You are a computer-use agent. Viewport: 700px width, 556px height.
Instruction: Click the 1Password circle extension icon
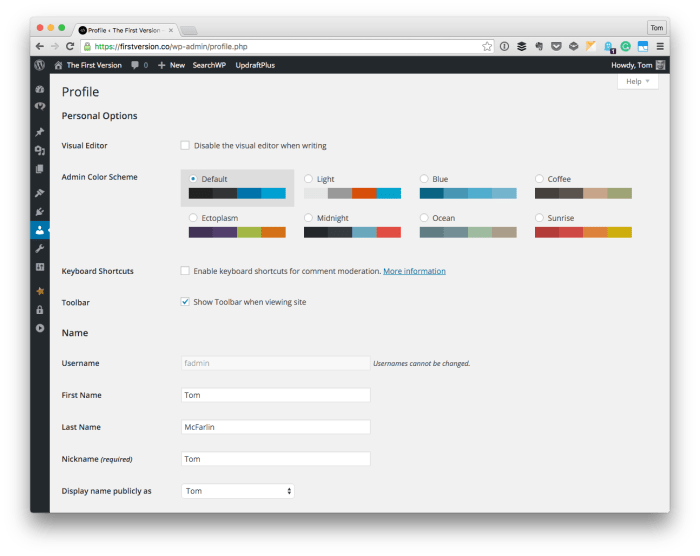(504, 46)
